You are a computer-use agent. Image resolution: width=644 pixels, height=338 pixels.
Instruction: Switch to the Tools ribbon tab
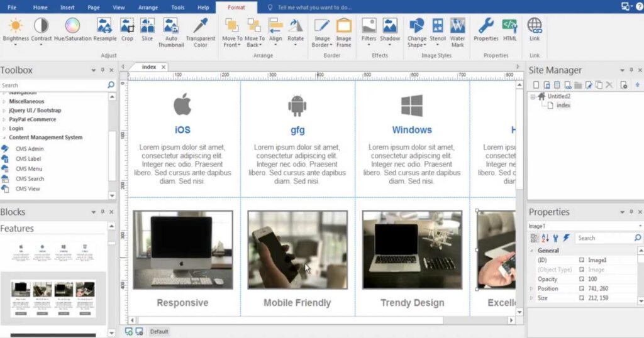[177, 8]
